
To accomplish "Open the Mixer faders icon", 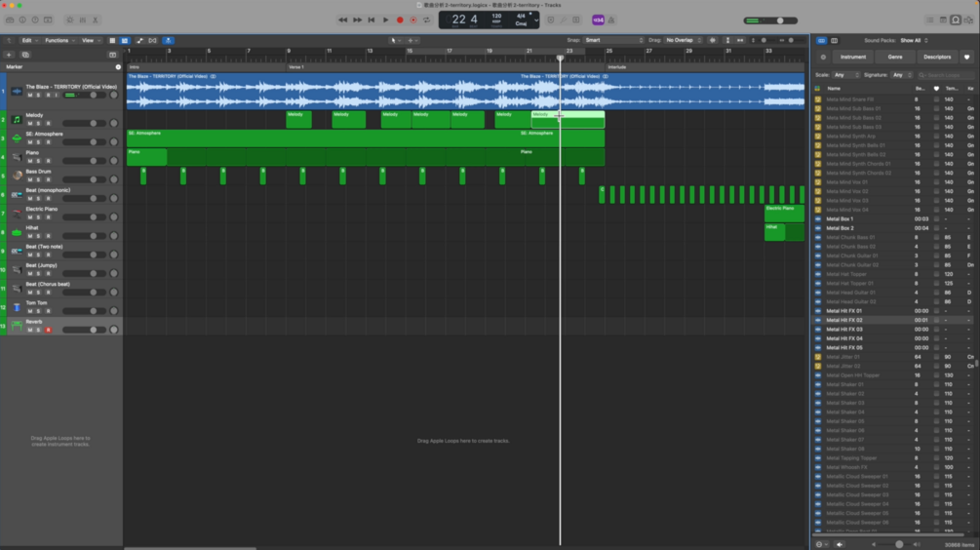I will pos(83,20).
